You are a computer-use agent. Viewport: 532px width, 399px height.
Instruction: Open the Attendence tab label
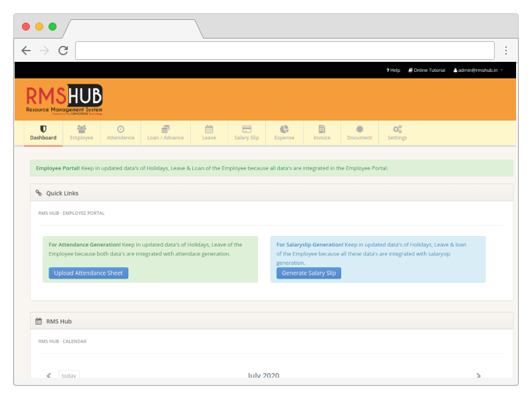(120, 138)
